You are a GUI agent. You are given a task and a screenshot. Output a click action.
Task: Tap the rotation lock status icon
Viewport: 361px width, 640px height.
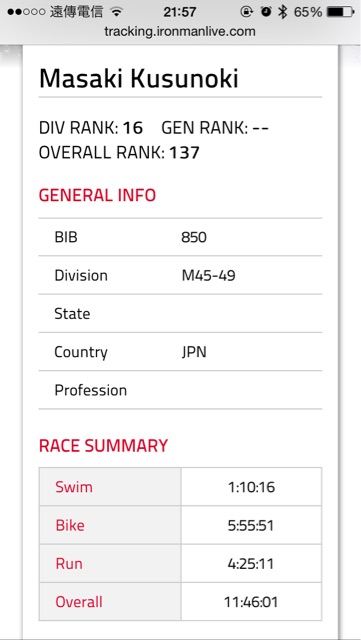coord(247,12)
